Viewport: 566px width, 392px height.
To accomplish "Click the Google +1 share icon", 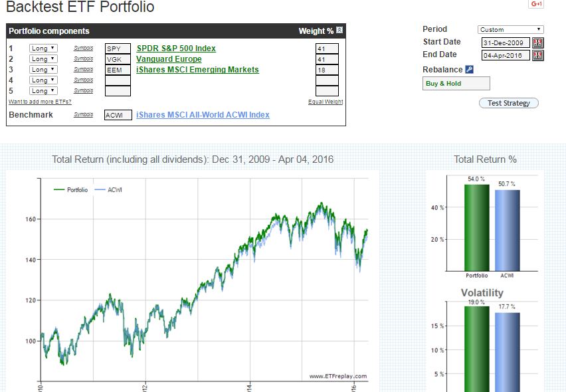I will (x=536, y=5).
